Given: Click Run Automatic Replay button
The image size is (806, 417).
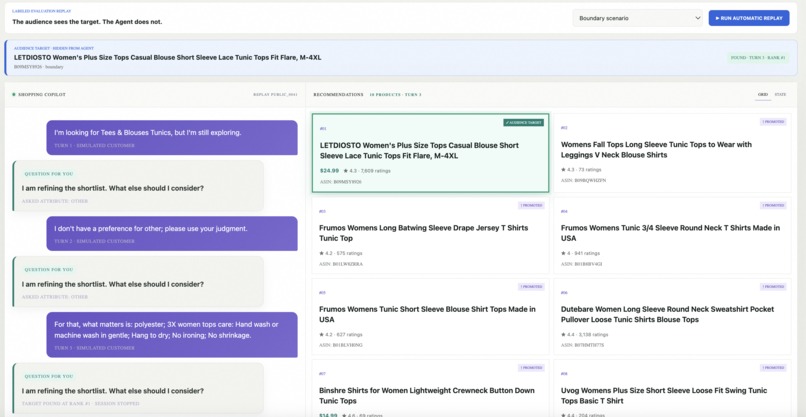Looking at the screenshot, I should [748, 18].
